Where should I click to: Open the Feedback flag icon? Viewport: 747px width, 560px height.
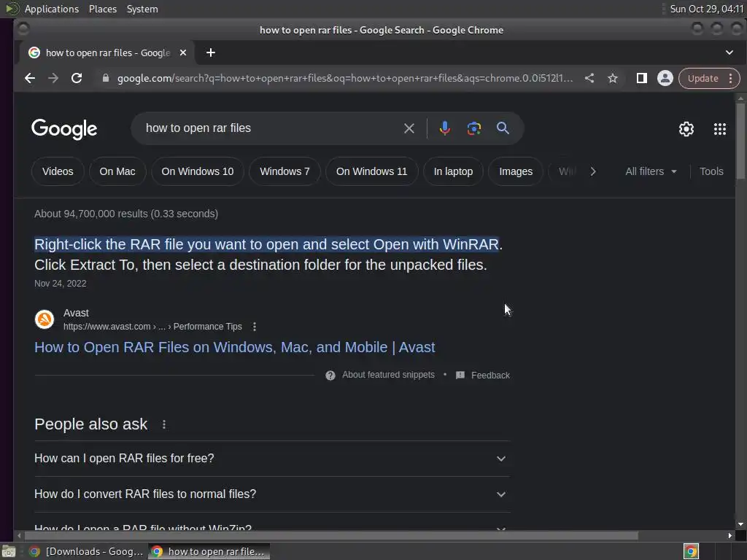[x=460, y=376]
